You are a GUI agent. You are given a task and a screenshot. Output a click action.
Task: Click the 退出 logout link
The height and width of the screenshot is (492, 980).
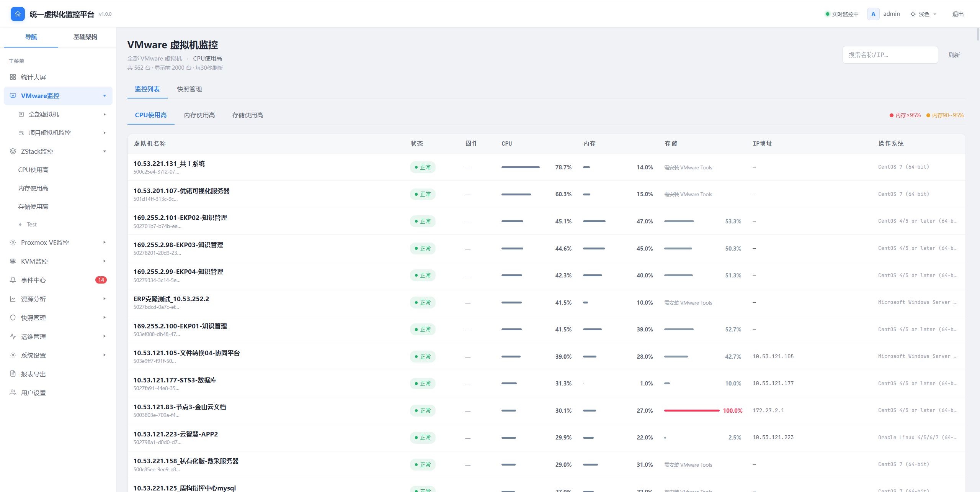[958, 14]
